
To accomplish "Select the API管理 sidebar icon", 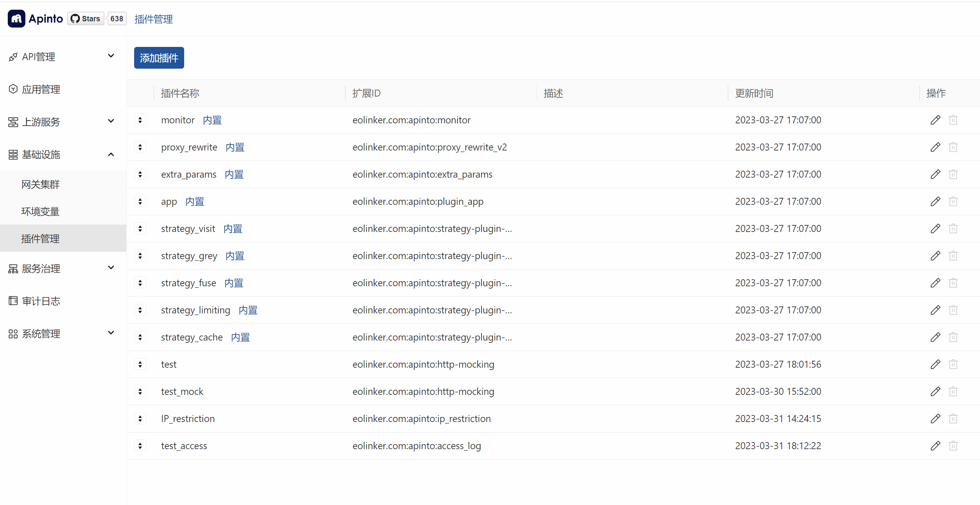I will tap(13, 57).
